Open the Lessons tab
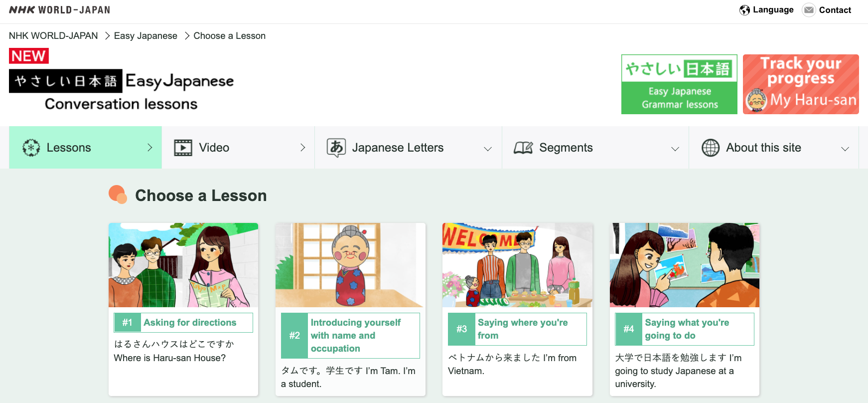The image size is (868, 403). point(85,147)
